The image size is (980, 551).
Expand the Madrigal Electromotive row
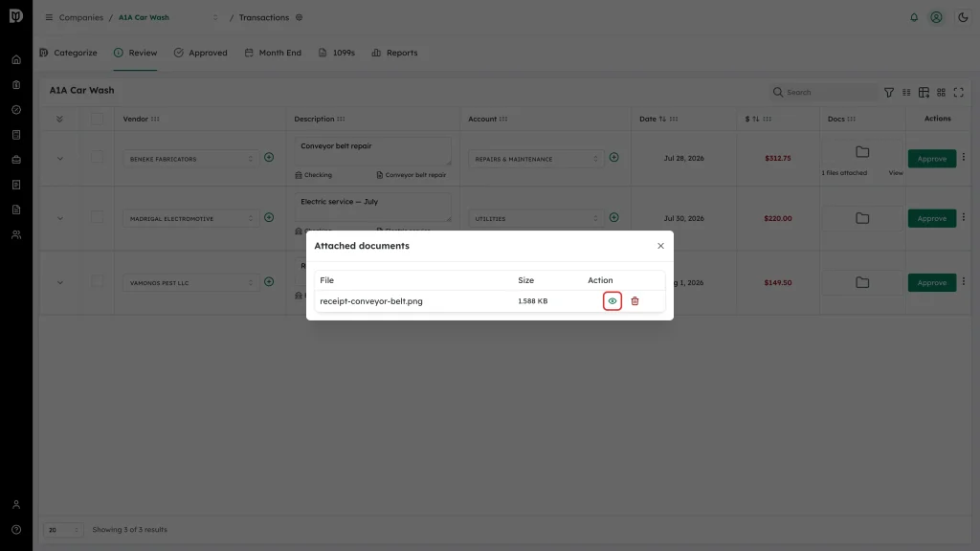coord(60,219)
